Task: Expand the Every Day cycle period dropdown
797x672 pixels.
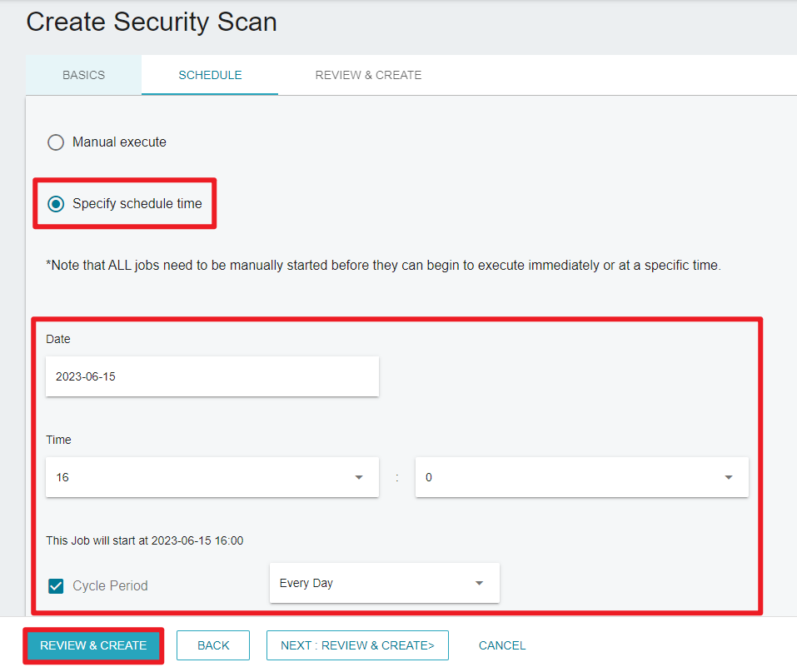Action: [x=384, y=583]
